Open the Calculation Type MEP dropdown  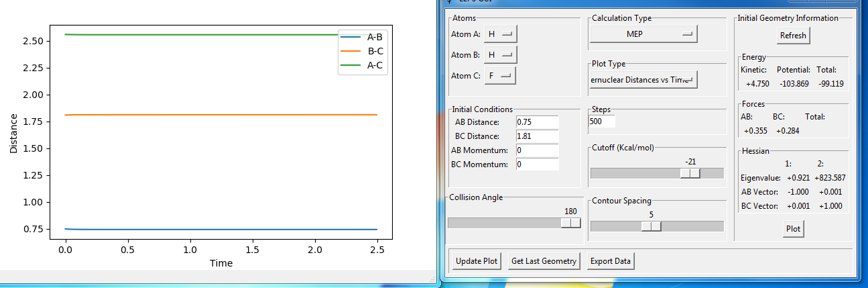pos(643,34)
